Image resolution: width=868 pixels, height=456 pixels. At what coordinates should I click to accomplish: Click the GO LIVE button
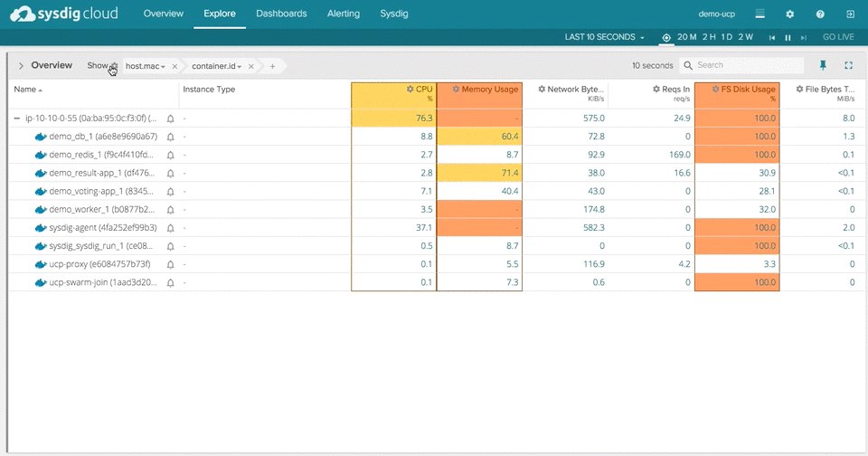(838, 37)
